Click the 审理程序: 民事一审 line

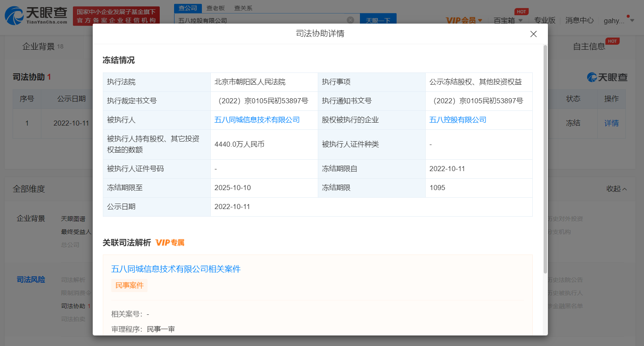click(143, 329)
